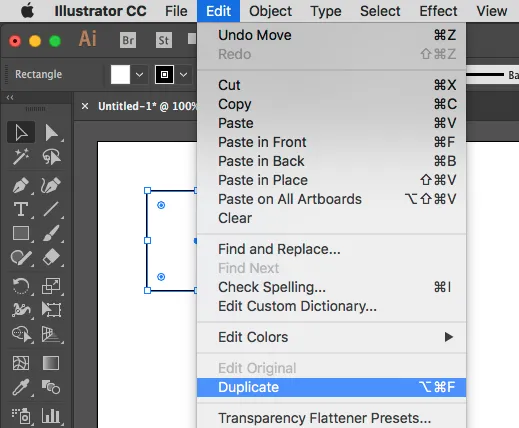
Task: Switch to the Untitled-1 document tab
Action: 147,106
